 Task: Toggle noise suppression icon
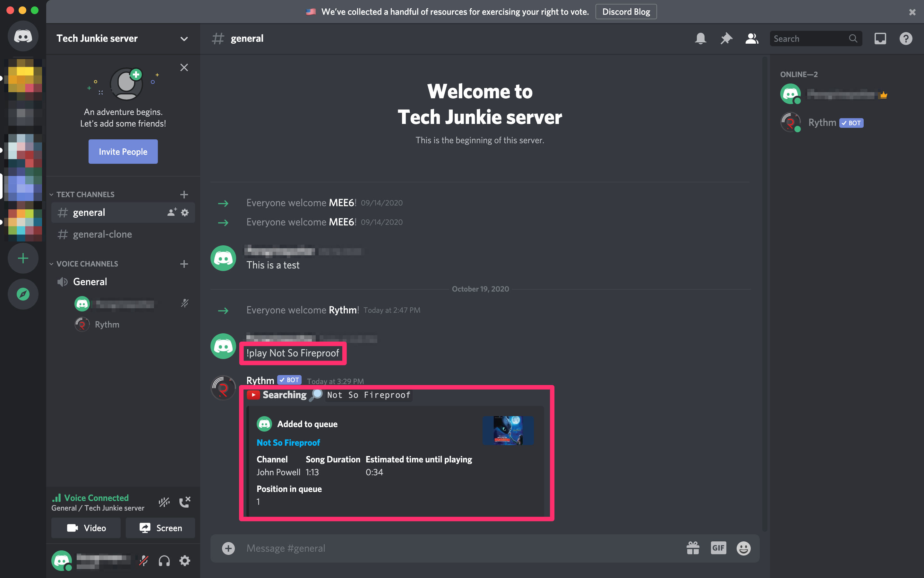coord(164,502)
